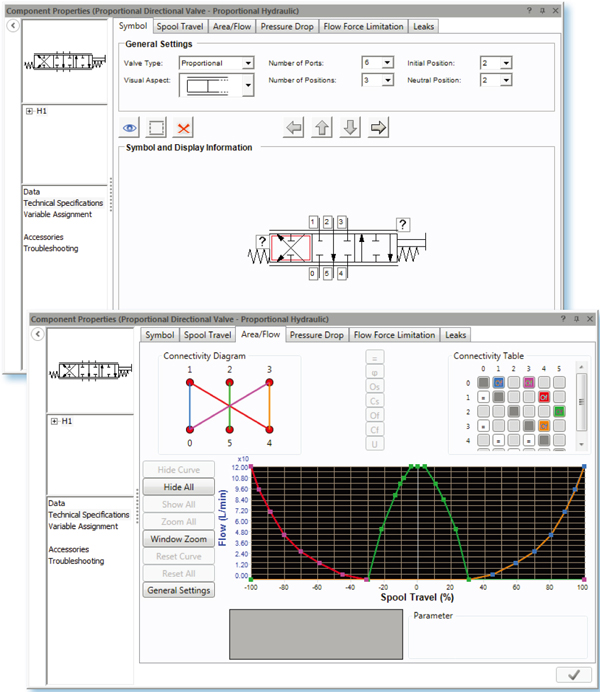
Task: Click the Cs connectivity type button
Action: tap(375, 401)
